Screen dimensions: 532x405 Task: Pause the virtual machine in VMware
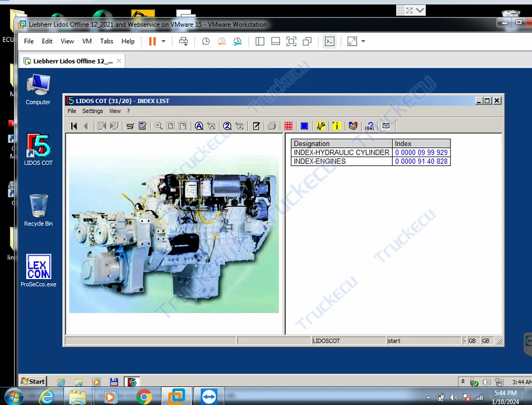coord(152,41)
